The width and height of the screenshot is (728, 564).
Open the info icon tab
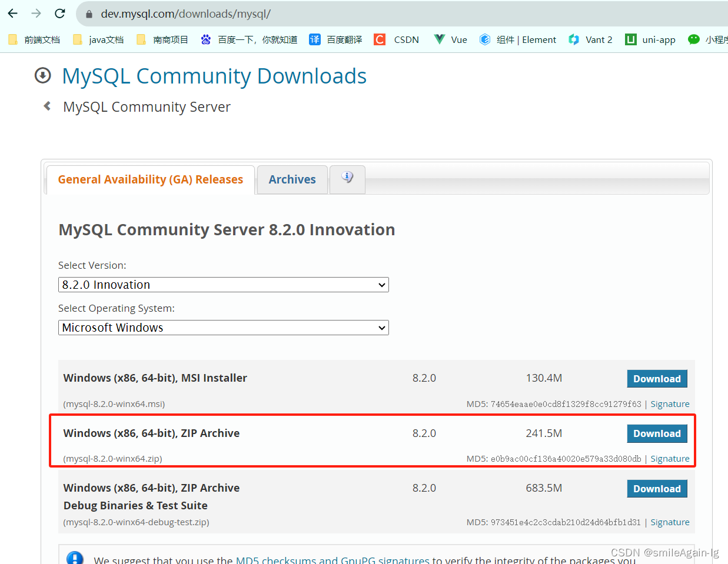coord(348,178)
